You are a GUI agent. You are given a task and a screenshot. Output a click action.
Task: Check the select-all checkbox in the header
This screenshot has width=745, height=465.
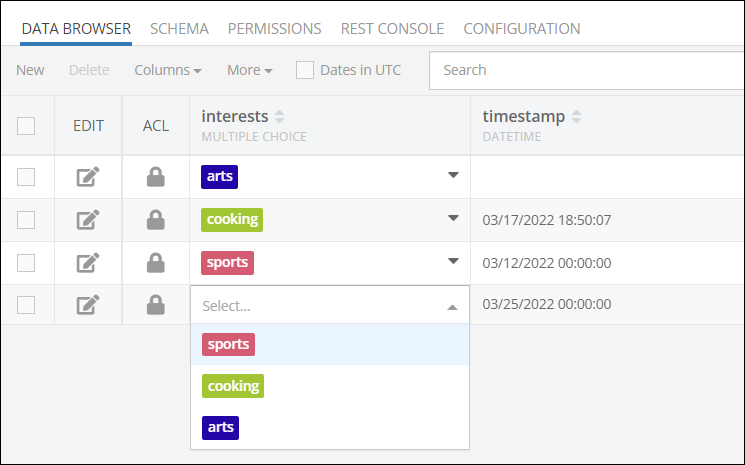coord(26,126)
